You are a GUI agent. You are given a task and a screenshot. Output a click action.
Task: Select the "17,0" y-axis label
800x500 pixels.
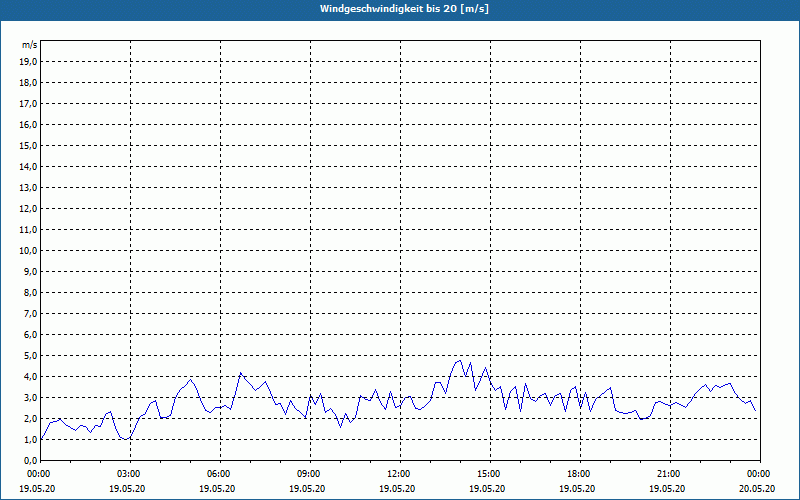pos(28,104)
